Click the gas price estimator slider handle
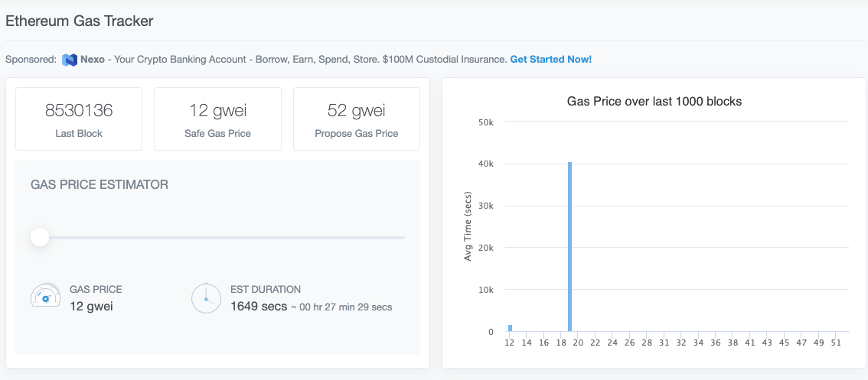The height and width of the screenshot is (380, 868). 40,238
